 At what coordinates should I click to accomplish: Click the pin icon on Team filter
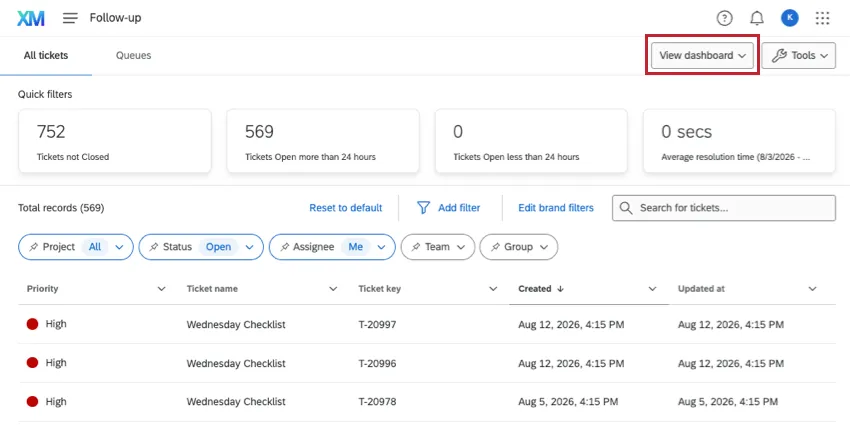point(416,247)
